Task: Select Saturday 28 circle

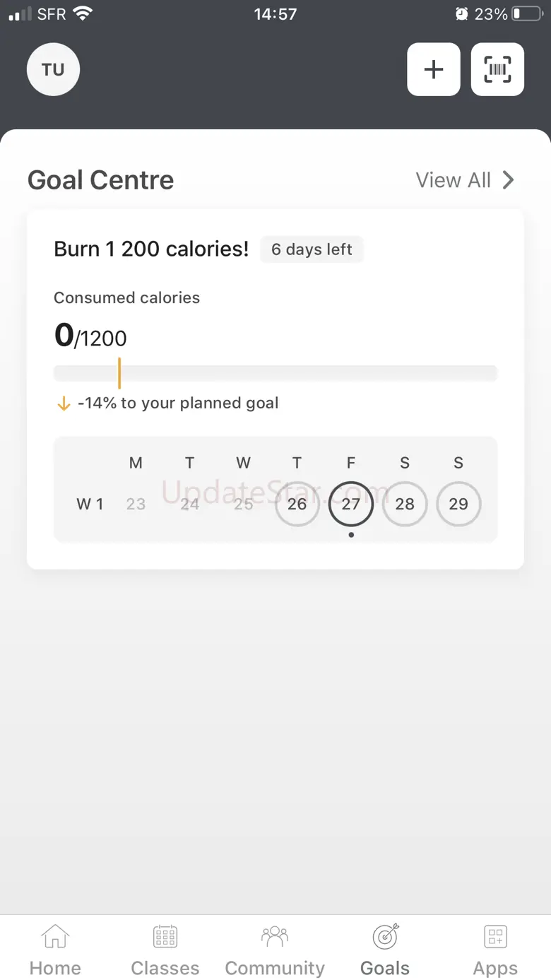Action: (405, 504)
